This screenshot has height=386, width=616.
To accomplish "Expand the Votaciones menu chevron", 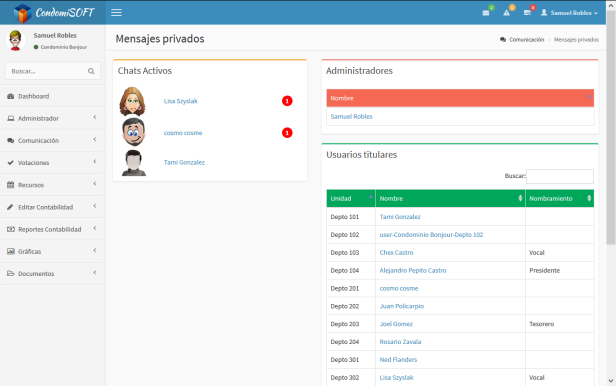I will [95, 162].
